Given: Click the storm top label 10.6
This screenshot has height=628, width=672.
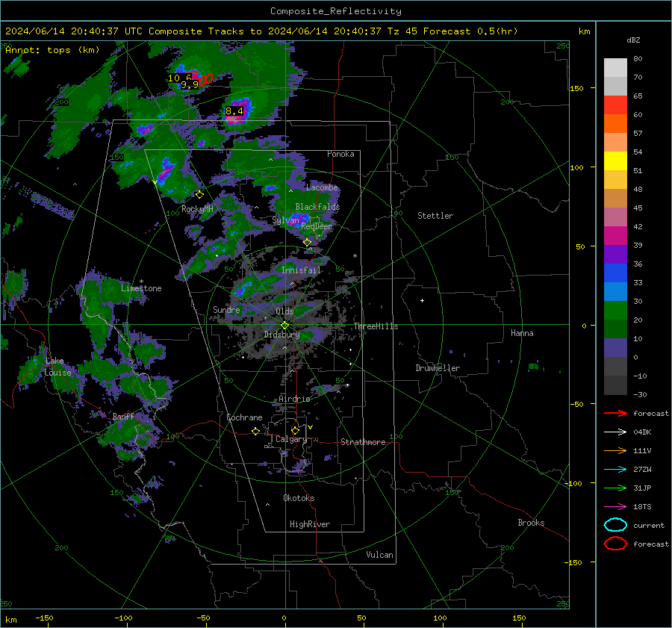Looking at the screenshot, I should [179, 78].
